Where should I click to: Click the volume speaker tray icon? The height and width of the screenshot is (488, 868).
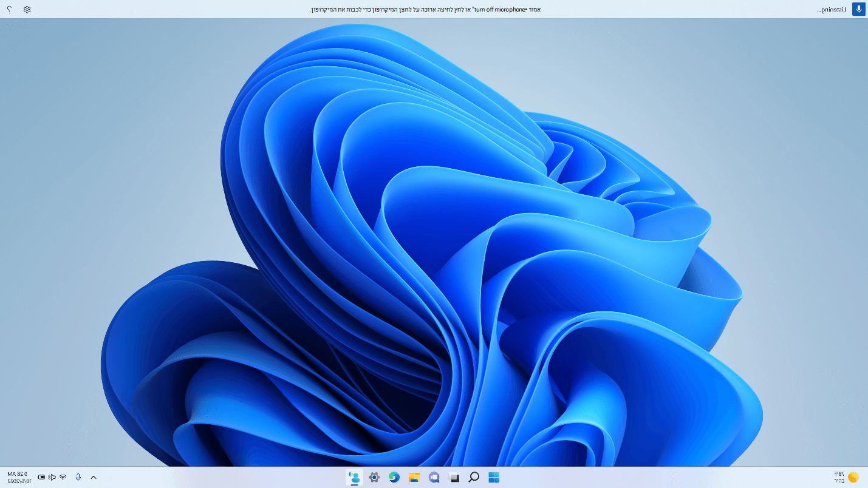(x=52, y=477)
